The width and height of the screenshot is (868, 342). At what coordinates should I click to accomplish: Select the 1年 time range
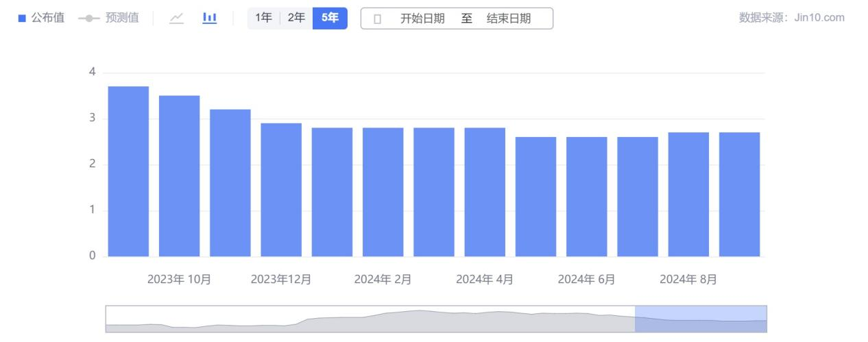[263, 19]
